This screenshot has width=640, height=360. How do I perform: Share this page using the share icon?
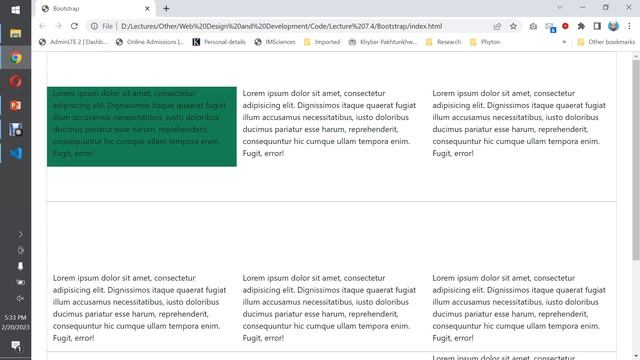point(497,26)
